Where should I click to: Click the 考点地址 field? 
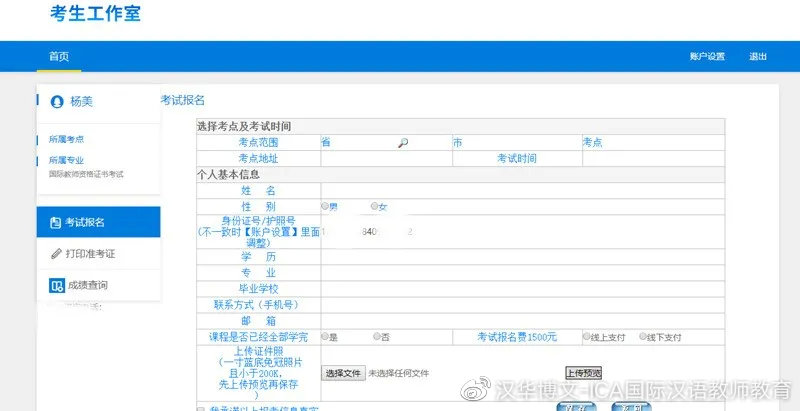(x=386, y=159)
